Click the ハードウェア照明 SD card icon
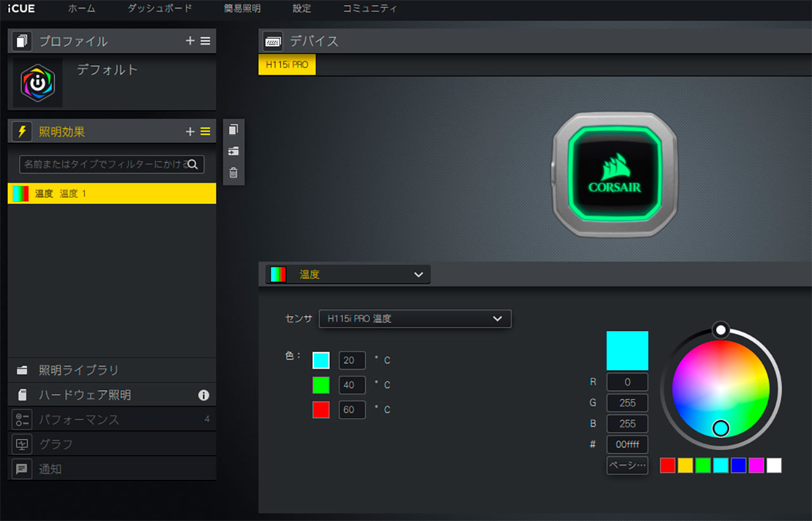Screen dimensions: 812x521 coord(22,395)
